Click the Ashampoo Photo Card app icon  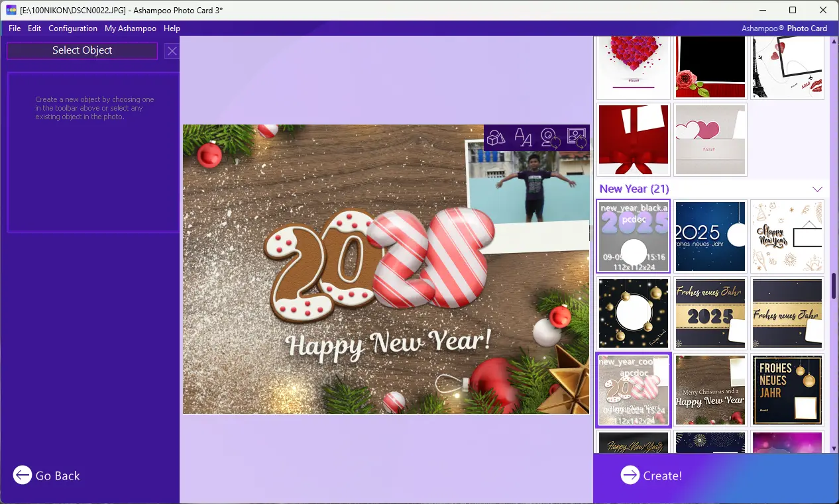[11, 10]
